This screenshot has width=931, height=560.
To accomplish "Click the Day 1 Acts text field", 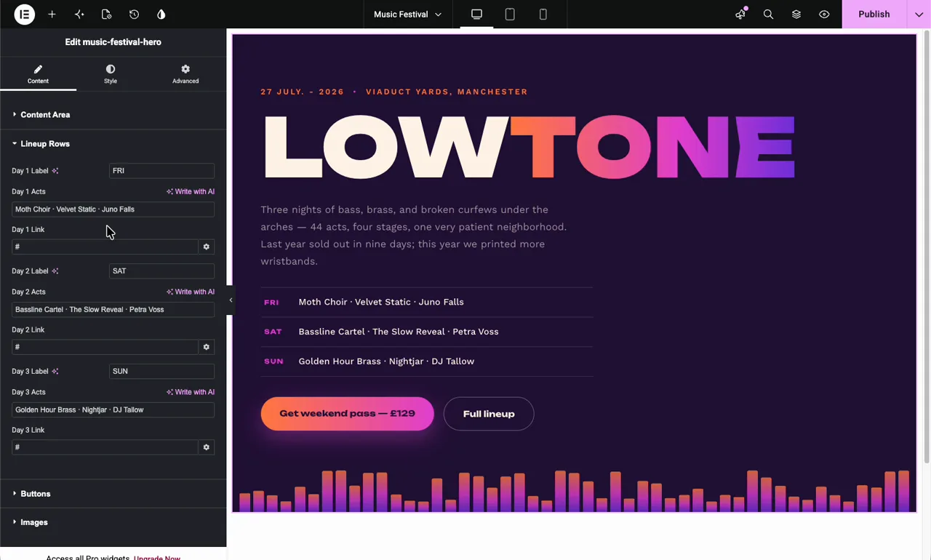I will coord(113,209).
